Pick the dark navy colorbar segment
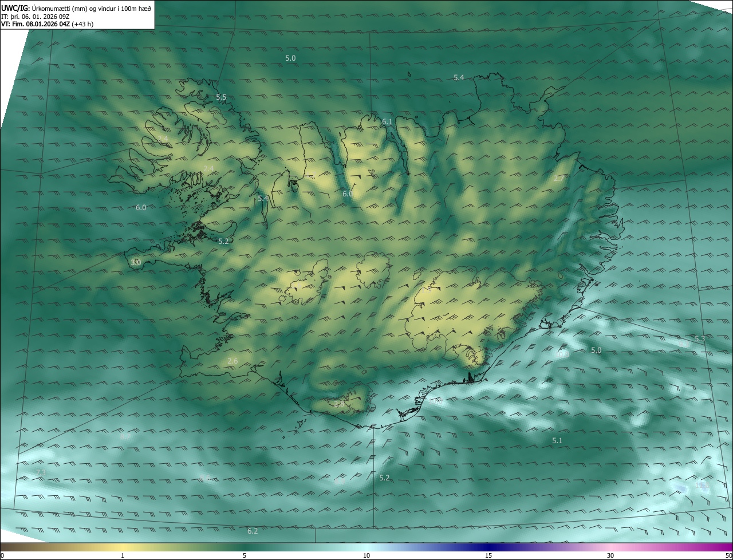Screen dimensions: 733x560 tap(487, 547)
